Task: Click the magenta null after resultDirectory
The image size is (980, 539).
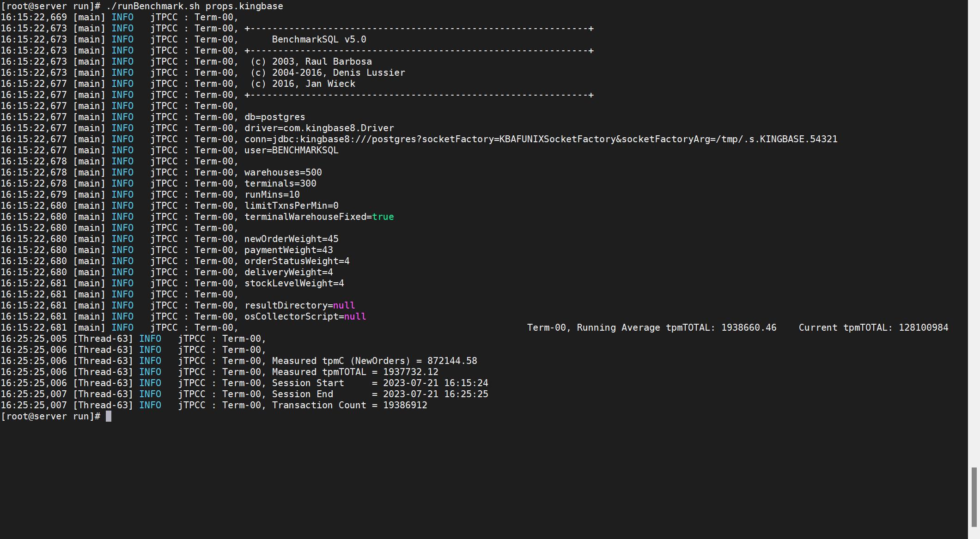Action: click(344, 305)
